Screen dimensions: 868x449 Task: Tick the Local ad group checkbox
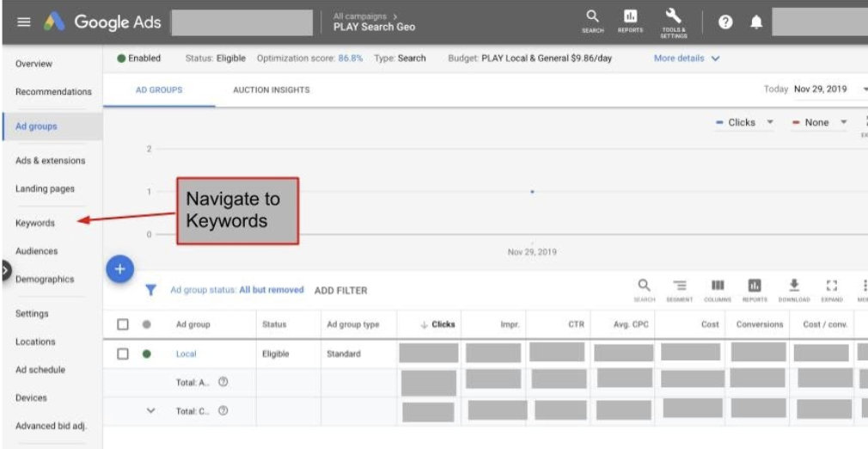pyautogui.click(x=123, y=354)
